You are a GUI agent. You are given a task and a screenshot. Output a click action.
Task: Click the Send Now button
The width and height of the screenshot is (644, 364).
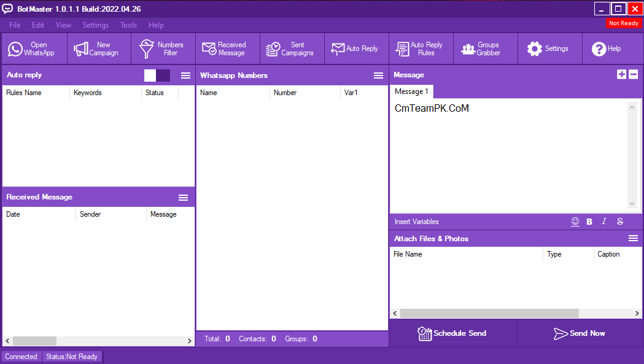580,333
